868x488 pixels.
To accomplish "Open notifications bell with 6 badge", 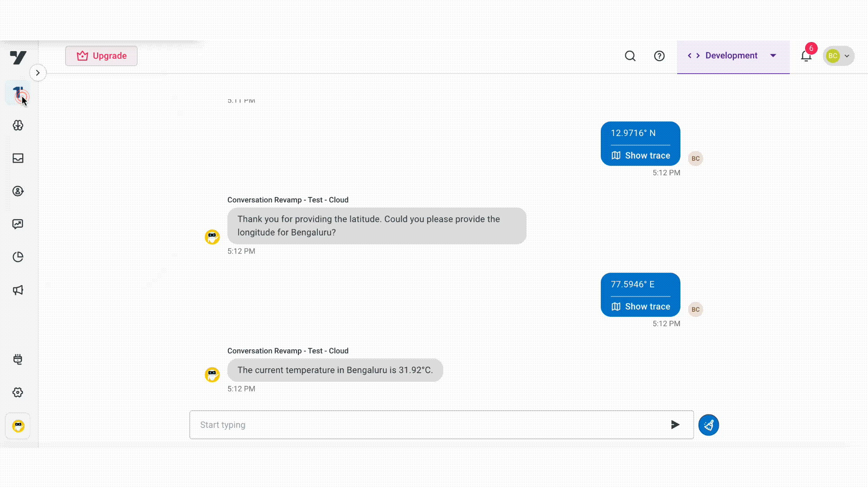I will [806, 56].
